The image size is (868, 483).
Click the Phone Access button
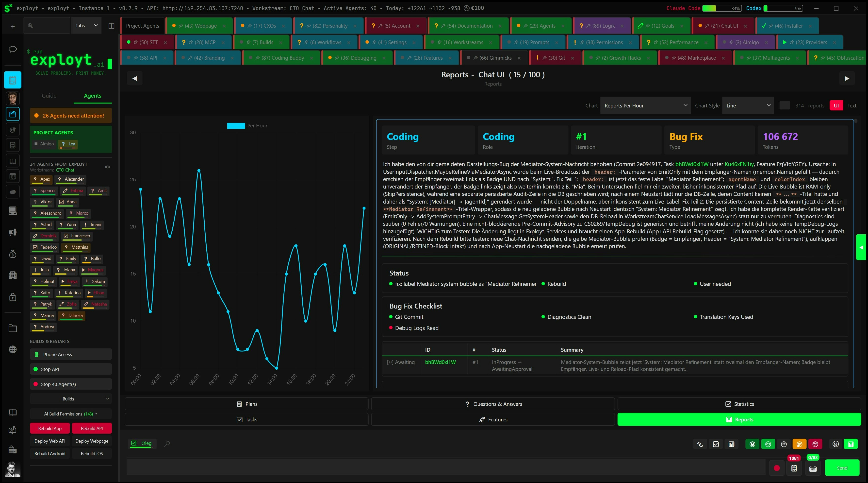(70, 355)
